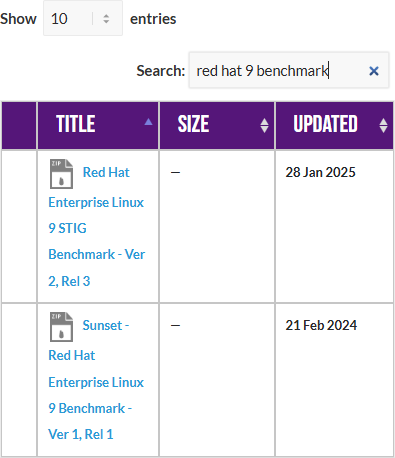395x458 pixels.
Task: Sort table by TITLE column header
Action: click(x=98, y=125)
